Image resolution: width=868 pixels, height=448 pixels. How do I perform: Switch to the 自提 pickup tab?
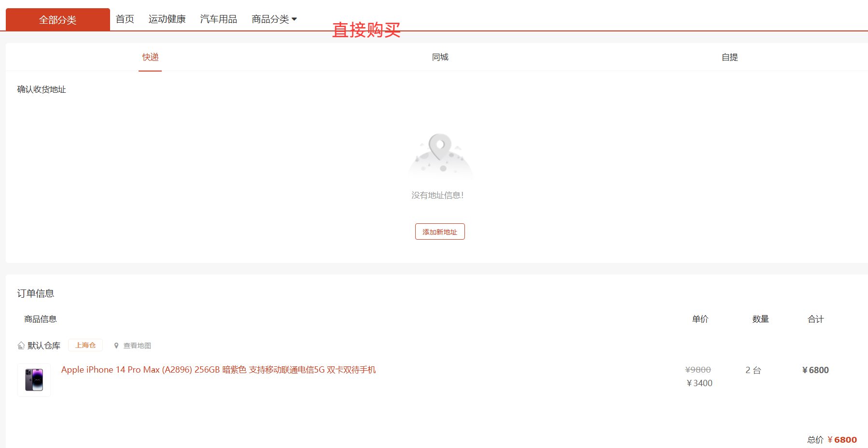pos(729,57)
